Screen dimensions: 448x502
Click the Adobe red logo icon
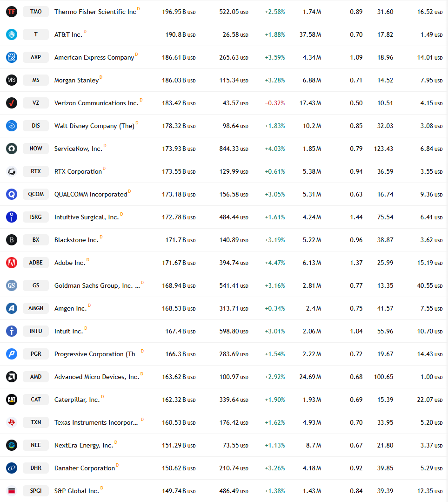pos(12,263)
